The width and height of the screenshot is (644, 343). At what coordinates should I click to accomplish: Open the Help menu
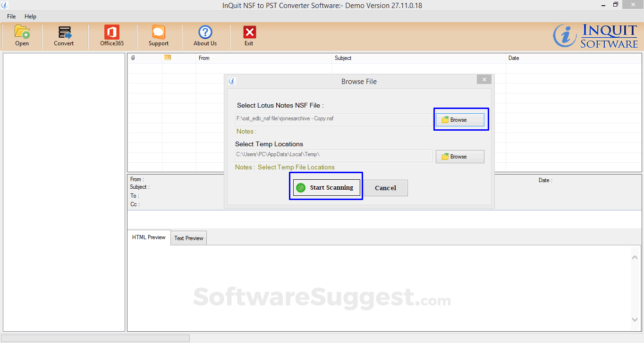tap(30, 17)
